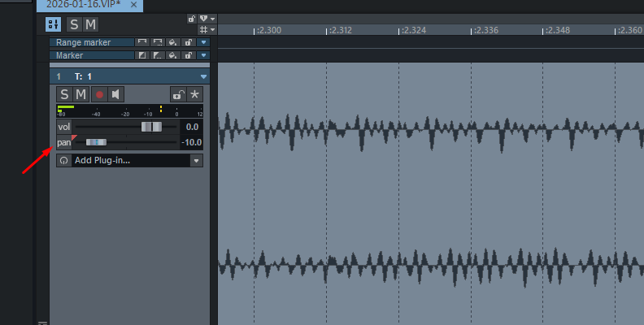Click the padlock icon above the grid button

(x=192, y=19)
